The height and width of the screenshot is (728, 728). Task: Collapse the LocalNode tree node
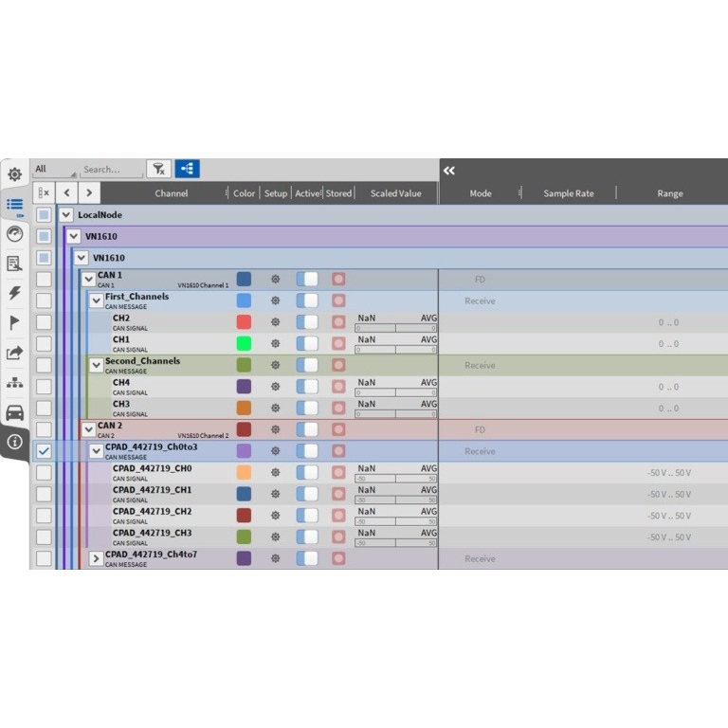[66, 215]
